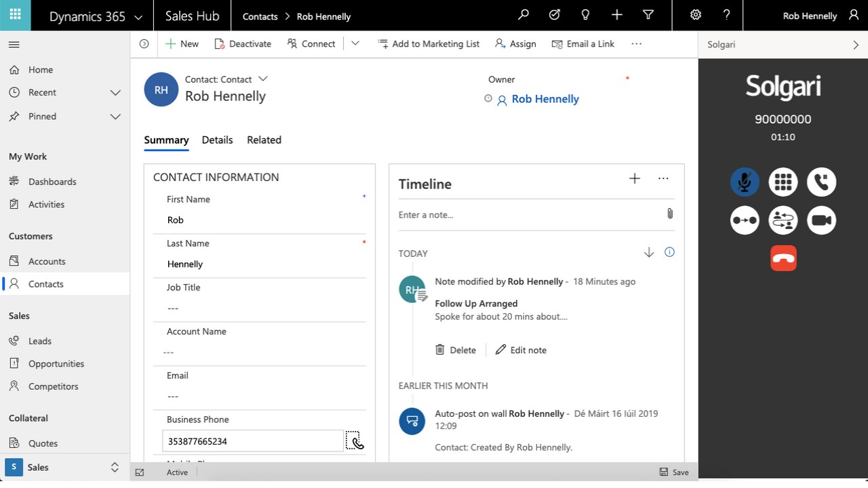Open the settings gear
The width and height of the screenshot is (868, 488).
coord(695,15)
